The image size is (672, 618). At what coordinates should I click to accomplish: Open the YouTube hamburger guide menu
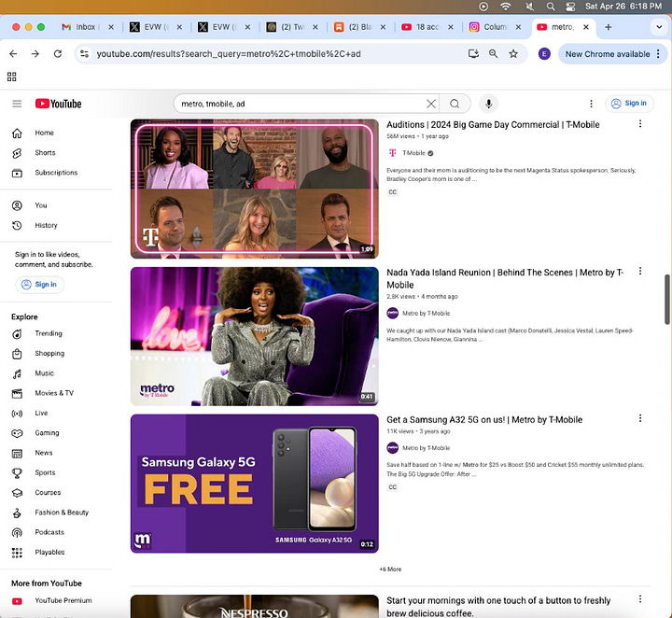point(17,104)
